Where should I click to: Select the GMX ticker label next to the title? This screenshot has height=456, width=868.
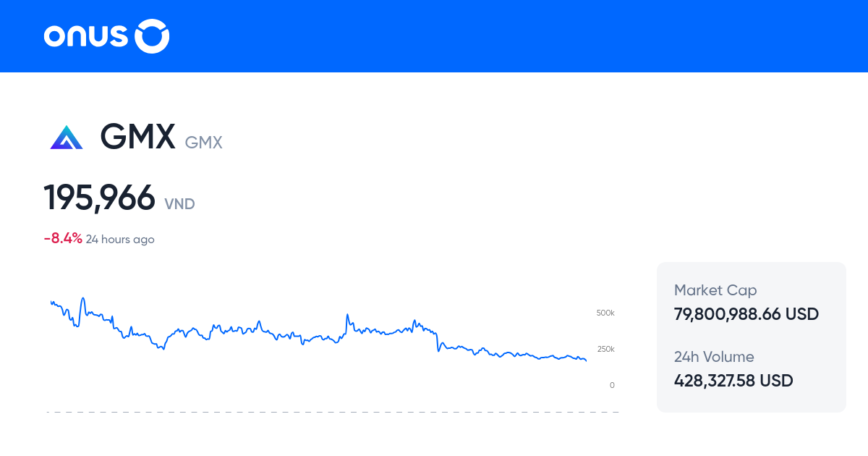[203, 143]
